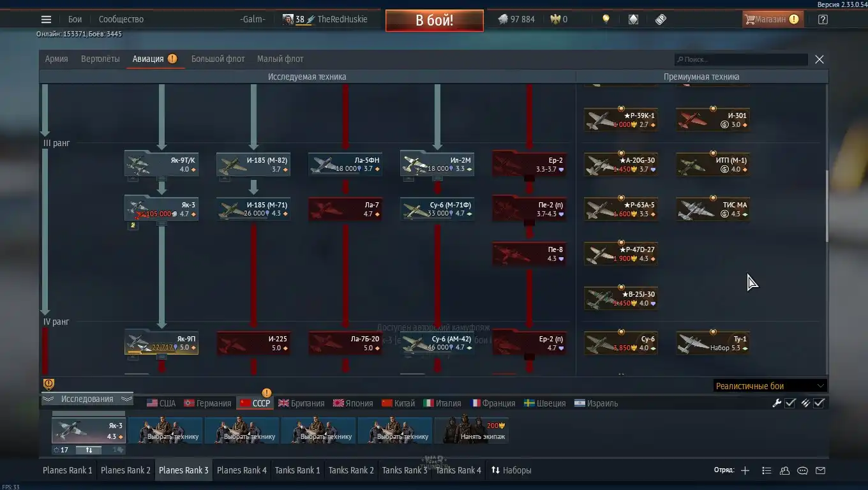Select the И-185 (М-71) aircraft card
Image resolution: width=868 pixels, height=490 pixels.
(x=253, y=209)
